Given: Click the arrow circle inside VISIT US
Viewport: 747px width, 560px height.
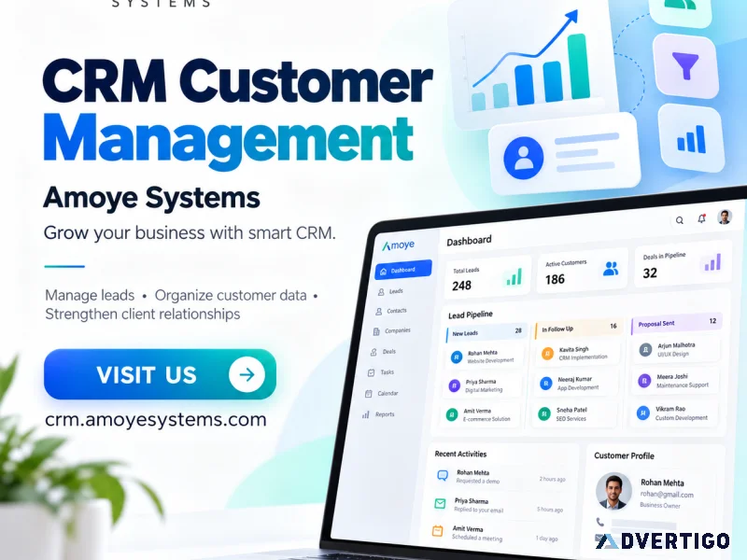Looking at the screenshot, I should pos(247,375).
